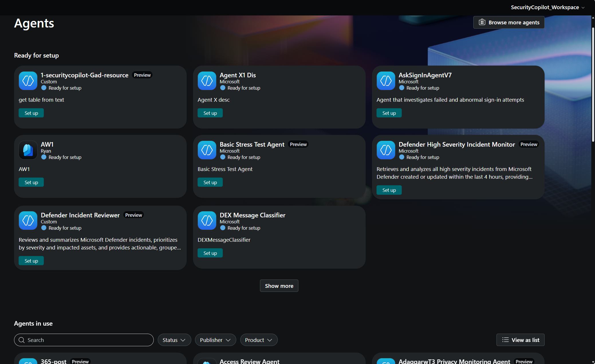Click the 1-securitycopilot-Gad-resource agent icon
Image resolution: width=595 pixels, height=364 pixels.
[28, 81]
